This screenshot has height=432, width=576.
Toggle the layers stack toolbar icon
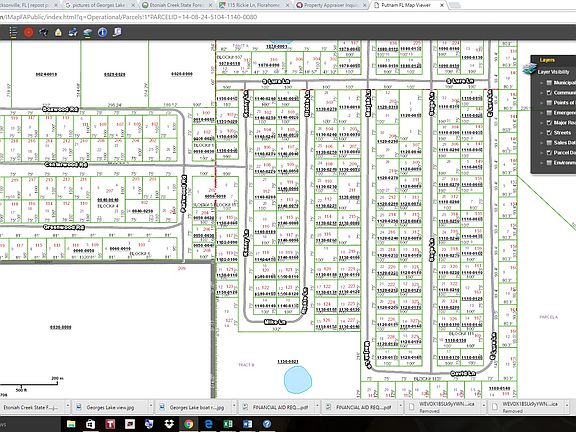87,33
